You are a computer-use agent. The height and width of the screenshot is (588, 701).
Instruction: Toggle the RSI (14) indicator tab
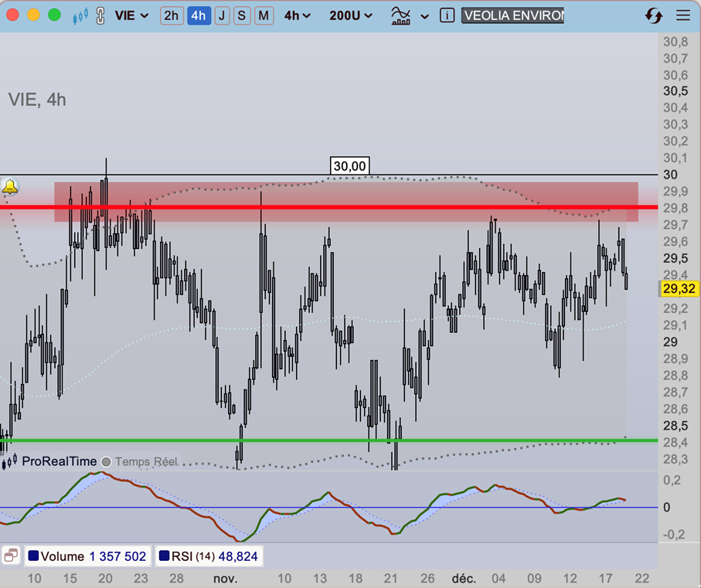click(x=209, y=556)
